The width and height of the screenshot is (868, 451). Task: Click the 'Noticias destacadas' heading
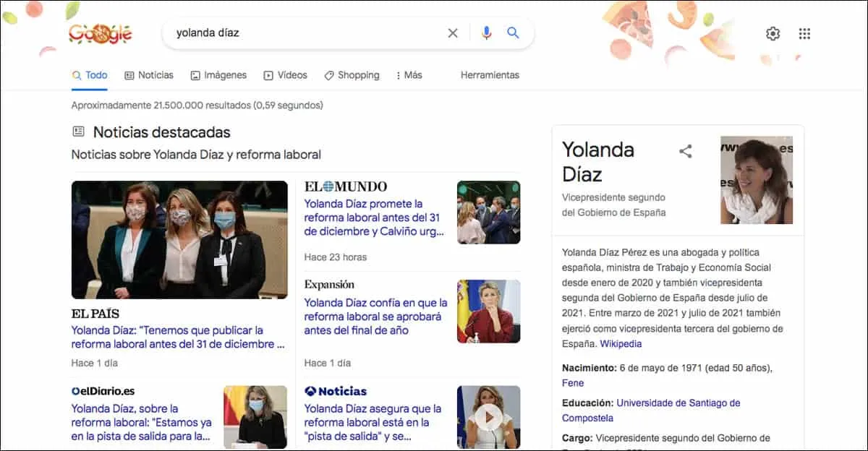tap(162, 132)
